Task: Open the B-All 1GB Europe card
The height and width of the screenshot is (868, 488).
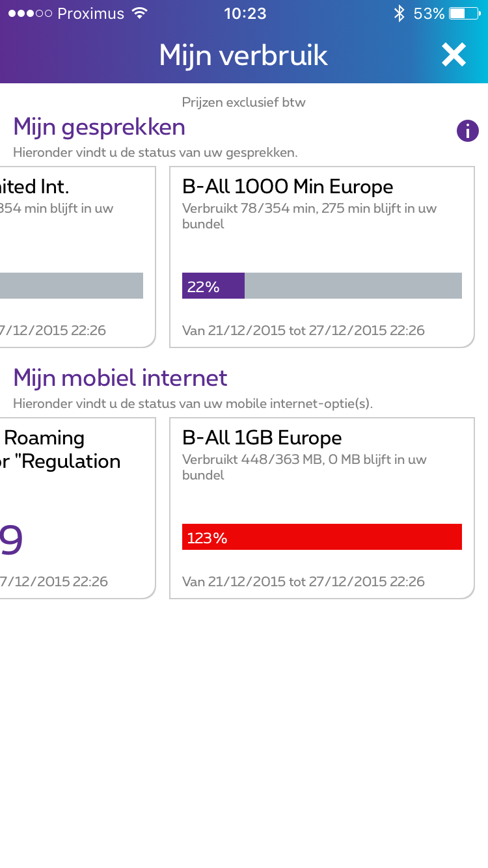Action: [x=321, y=508]
